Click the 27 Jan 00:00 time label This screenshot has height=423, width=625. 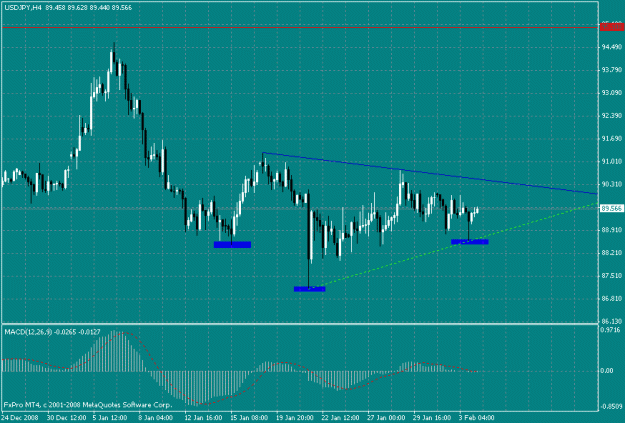387,417
